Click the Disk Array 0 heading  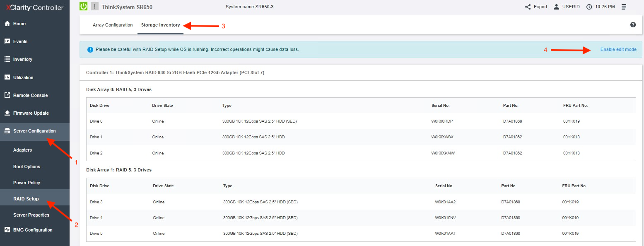click(x=119, y=89)
